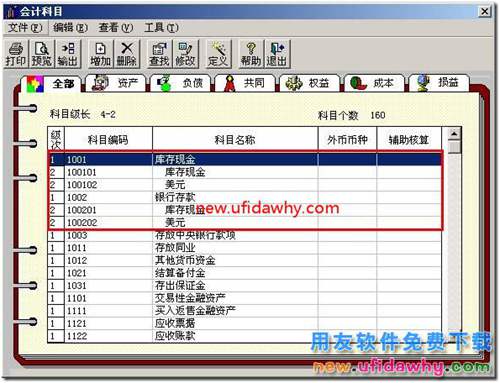Click the 外币币种 column header
The height and width of the screenshot is (383, 500).
[347, 139]
